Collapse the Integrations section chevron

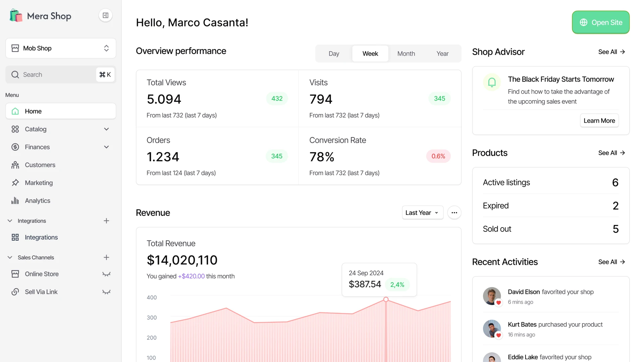[10, 221]
